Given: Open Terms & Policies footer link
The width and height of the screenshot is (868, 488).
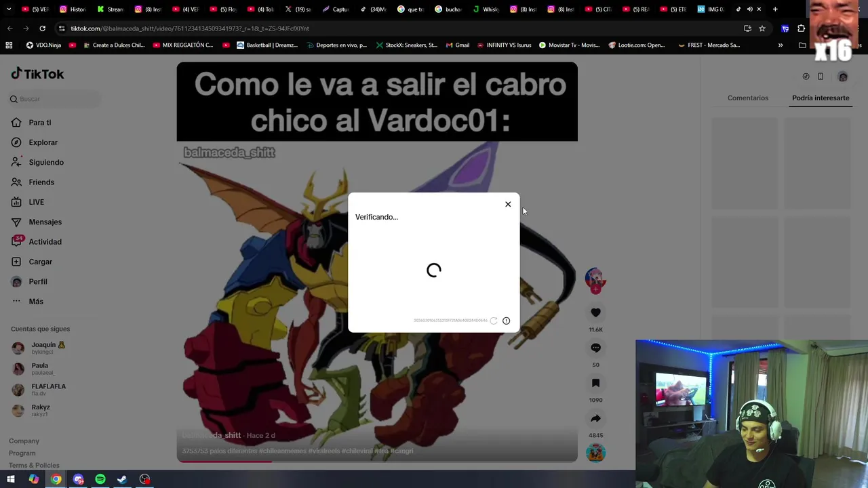Looking at the screenshot, I should click(x=34, y=466).
